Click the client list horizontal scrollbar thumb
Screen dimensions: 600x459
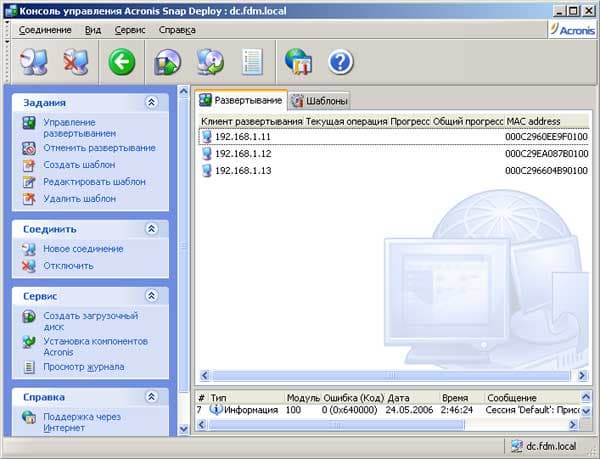point(391,375)
